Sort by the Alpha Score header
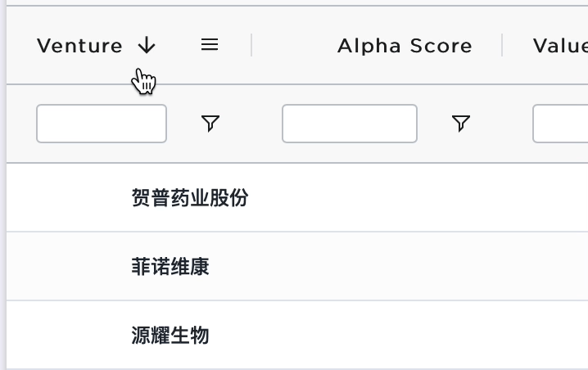 tap(405, 46)
